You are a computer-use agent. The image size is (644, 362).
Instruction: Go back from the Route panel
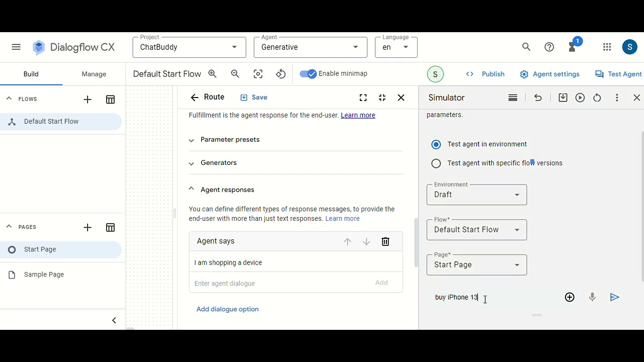point(194,98)
